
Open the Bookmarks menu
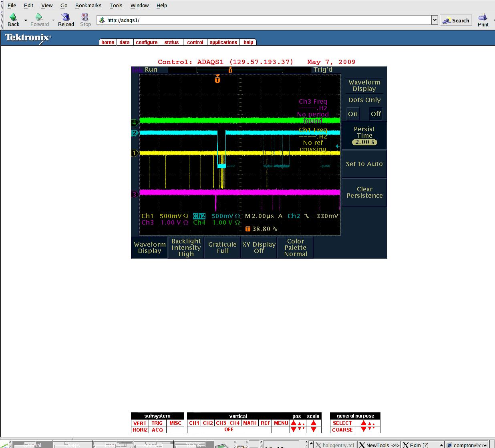88,5
